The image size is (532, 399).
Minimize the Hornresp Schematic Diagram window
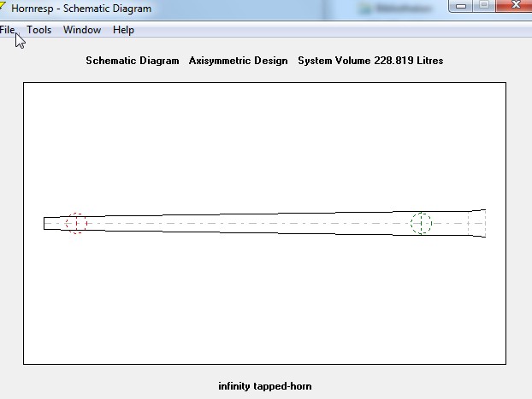[460, 6]
